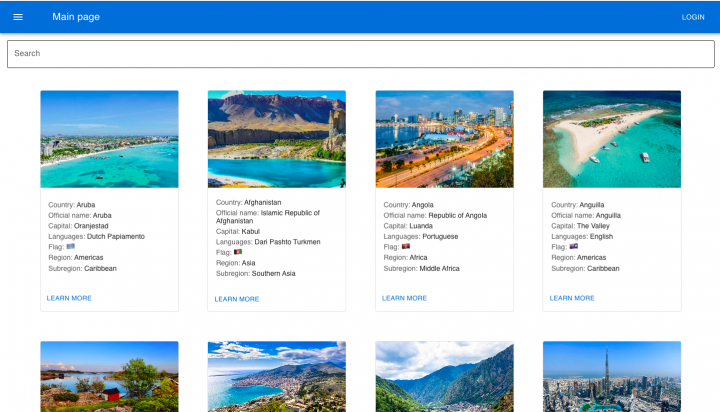The image size is (720, 412).
Task: Open Angola city skyline photo
Action: pyautogui.click(x=444, y=139)
